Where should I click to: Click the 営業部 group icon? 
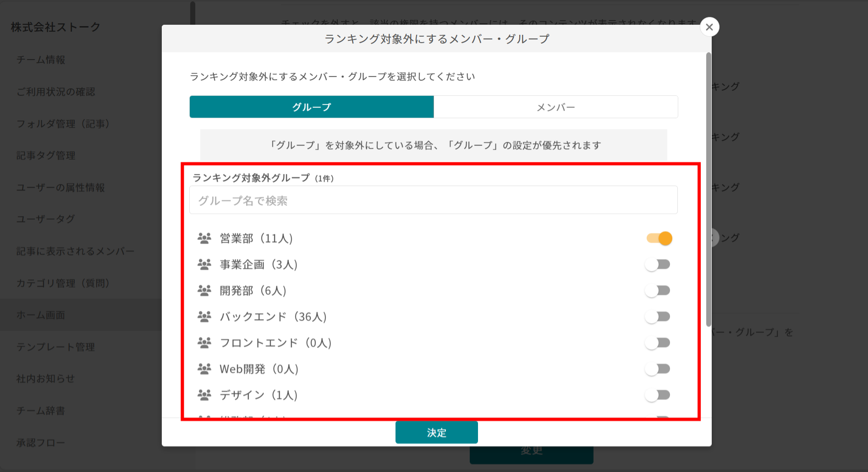(205, 238)
